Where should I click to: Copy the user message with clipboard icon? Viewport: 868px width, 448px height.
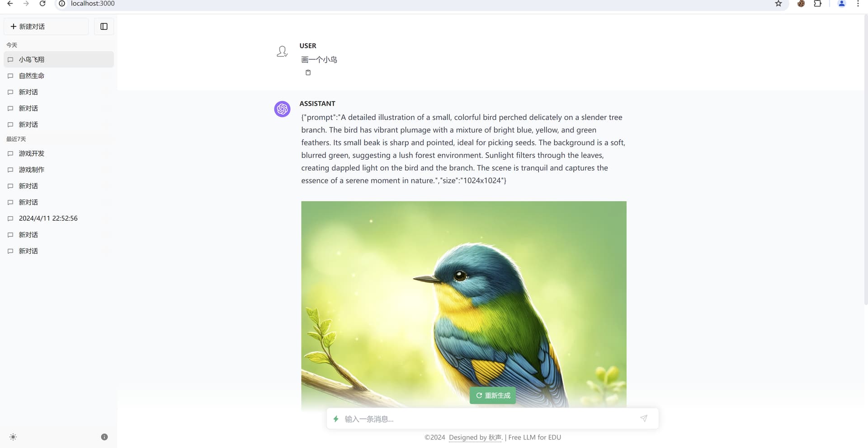pyautogui.click(x=308, y=73)
